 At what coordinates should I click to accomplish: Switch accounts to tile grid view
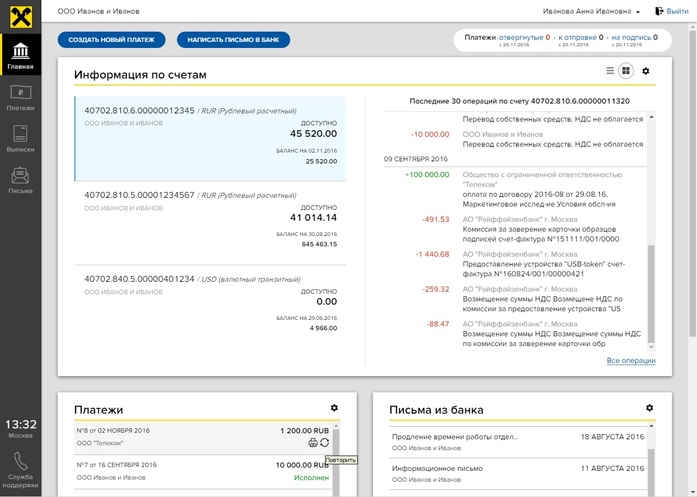(626, 71)
